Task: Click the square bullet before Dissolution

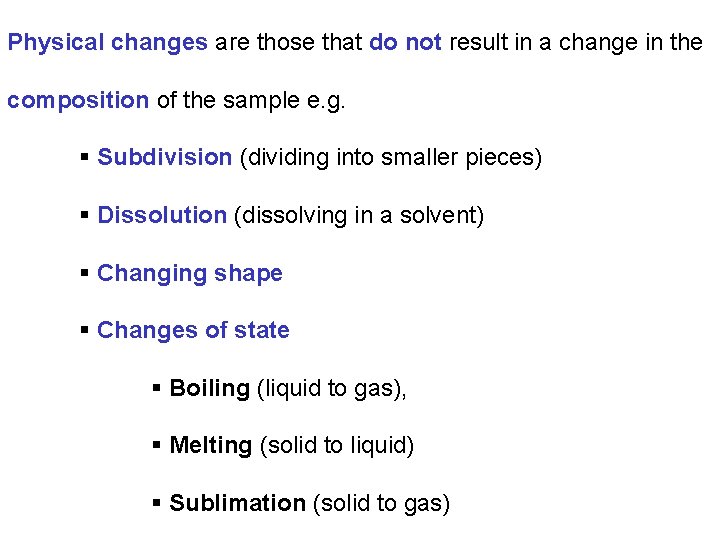Action: (x=84, y=214)
